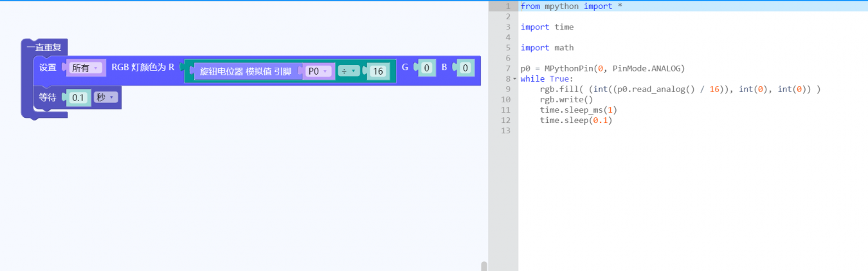
Task: Select the 设置 RGB 灯颜色 block label
Action: coord(48,67)
